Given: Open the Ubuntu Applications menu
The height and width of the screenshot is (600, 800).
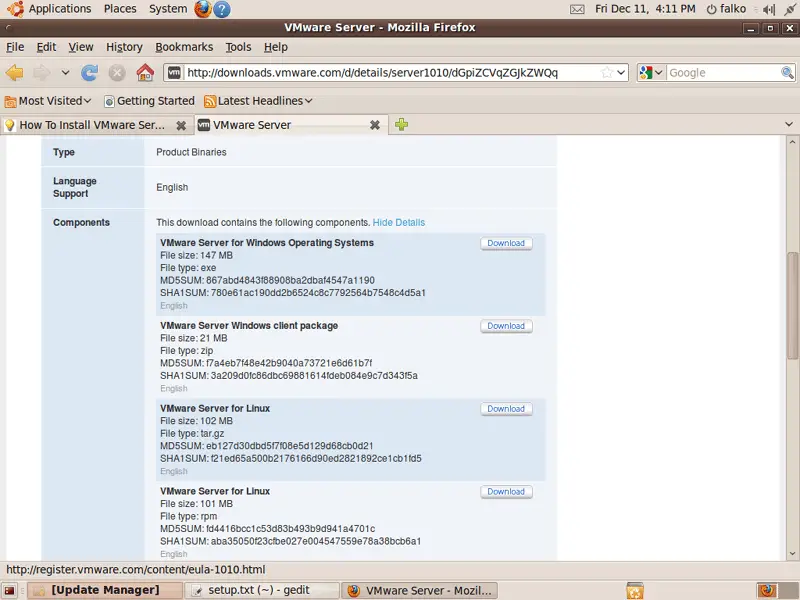Looking at the screenshot, I should (x=49, y=9).
